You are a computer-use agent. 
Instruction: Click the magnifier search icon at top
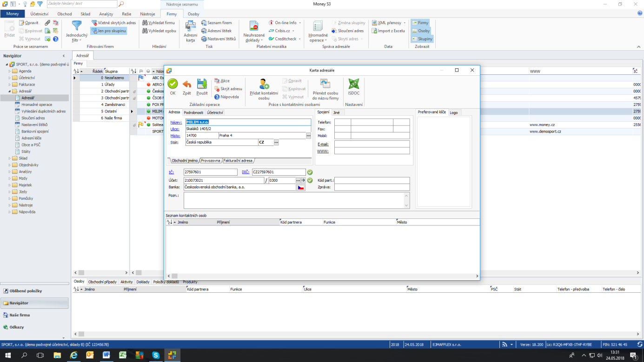(x=121, y=4)
